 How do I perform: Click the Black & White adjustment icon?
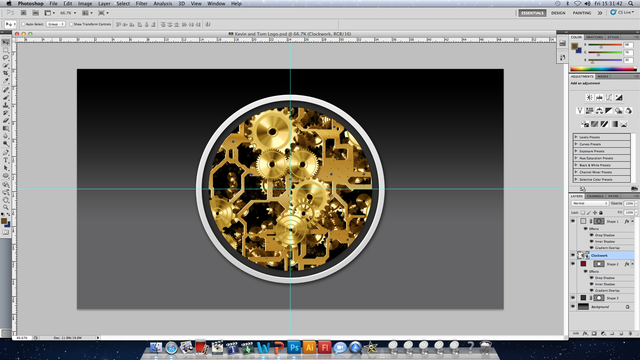[x=609, y=111]
